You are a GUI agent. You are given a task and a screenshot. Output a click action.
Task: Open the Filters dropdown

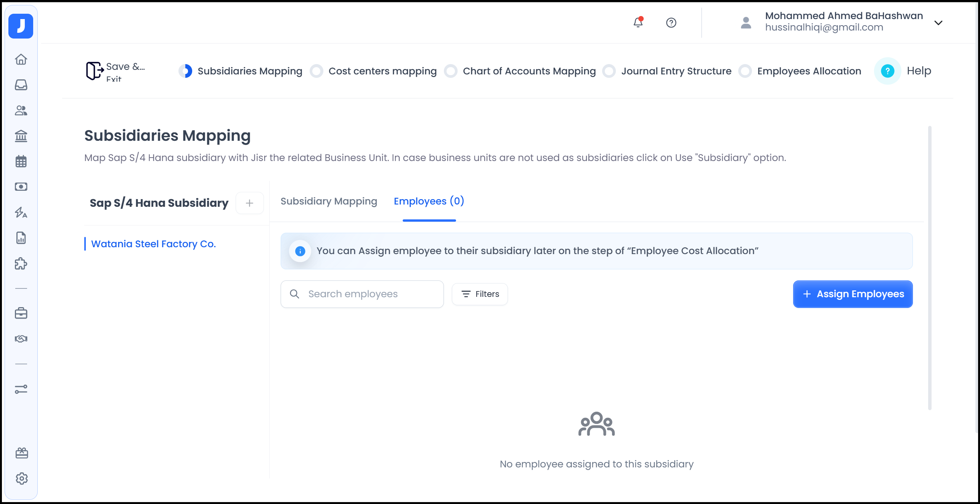click(480, 294)
